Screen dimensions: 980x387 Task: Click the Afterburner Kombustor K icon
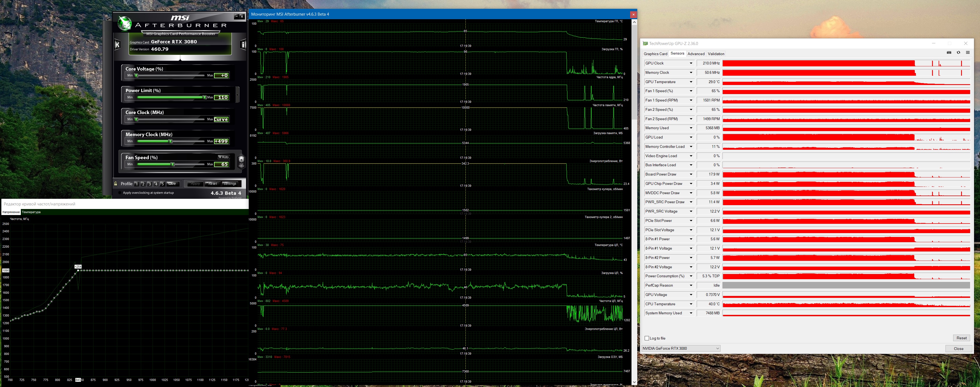(117, 44)
